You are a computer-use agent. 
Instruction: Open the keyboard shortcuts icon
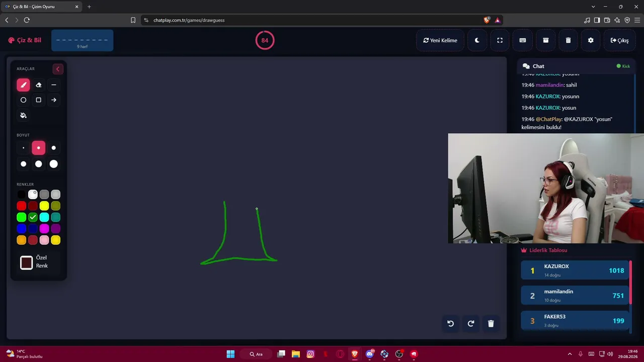click(x=523, y=40)
